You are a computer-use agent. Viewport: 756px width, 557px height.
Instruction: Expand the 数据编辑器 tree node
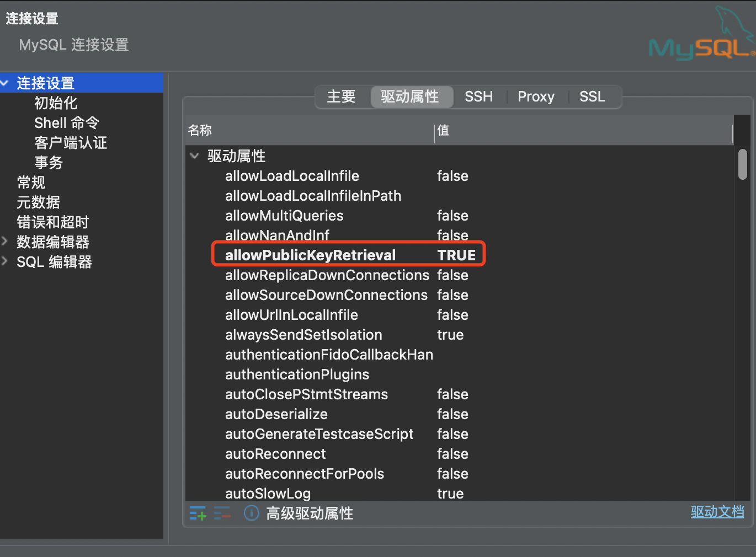pos(5,241)
